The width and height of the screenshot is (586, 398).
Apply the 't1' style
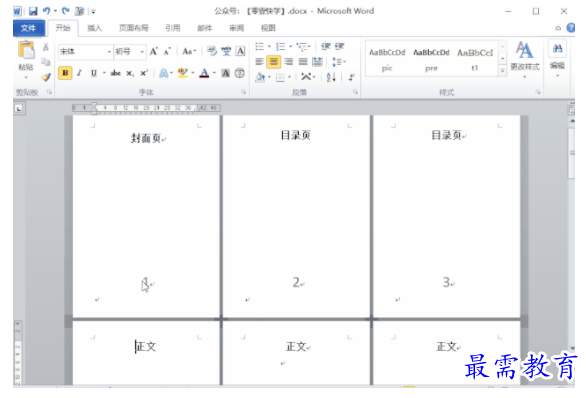[475, 59]
